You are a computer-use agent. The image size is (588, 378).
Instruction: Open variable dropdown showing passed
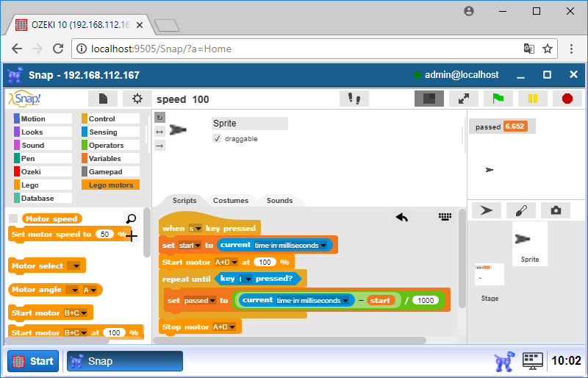tap(200, 300)
